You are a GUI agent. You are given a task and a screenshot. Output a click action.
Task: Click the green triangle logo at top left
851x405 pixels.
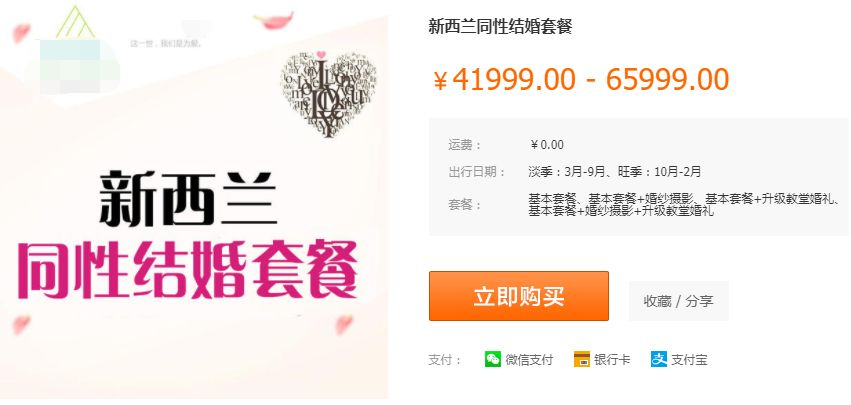[75, 23]
